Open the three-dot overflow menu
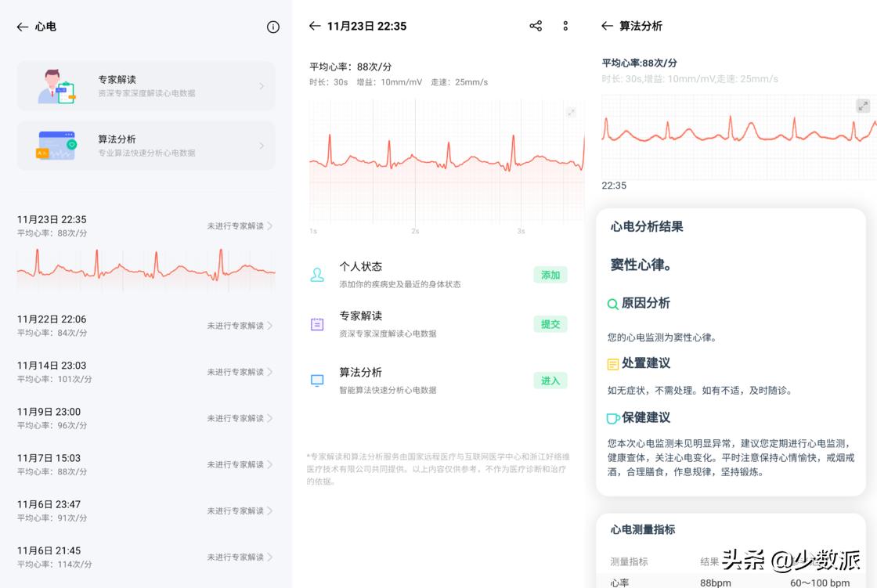Viewport: 877px width, 588px height. 565,26
